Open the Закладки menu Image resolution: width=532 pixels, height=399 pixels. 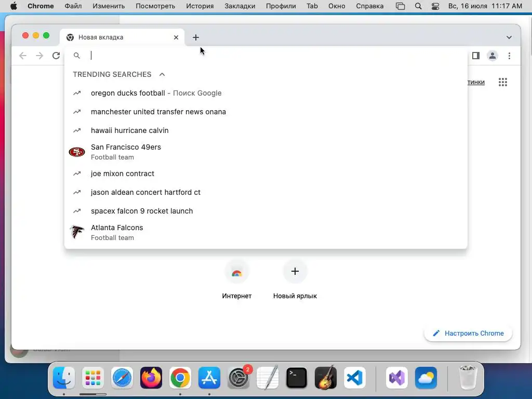coord(240,6)
